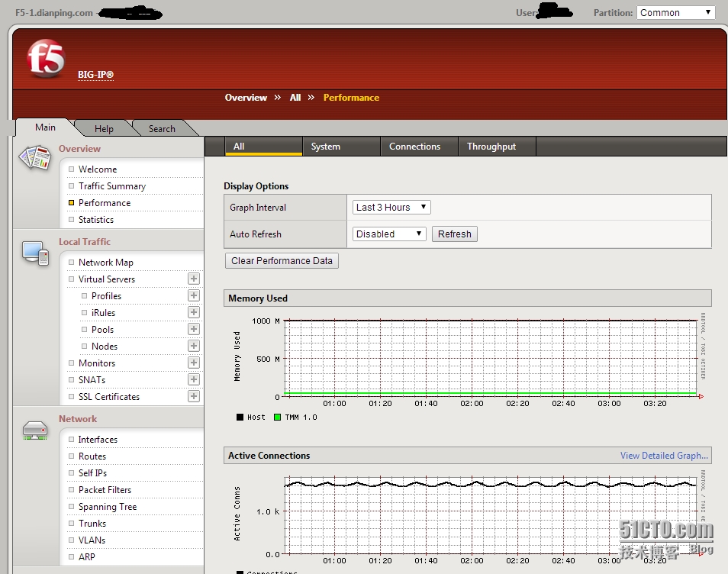
Task: Click plus icon beside SNATs
Action: pos(194,379)
